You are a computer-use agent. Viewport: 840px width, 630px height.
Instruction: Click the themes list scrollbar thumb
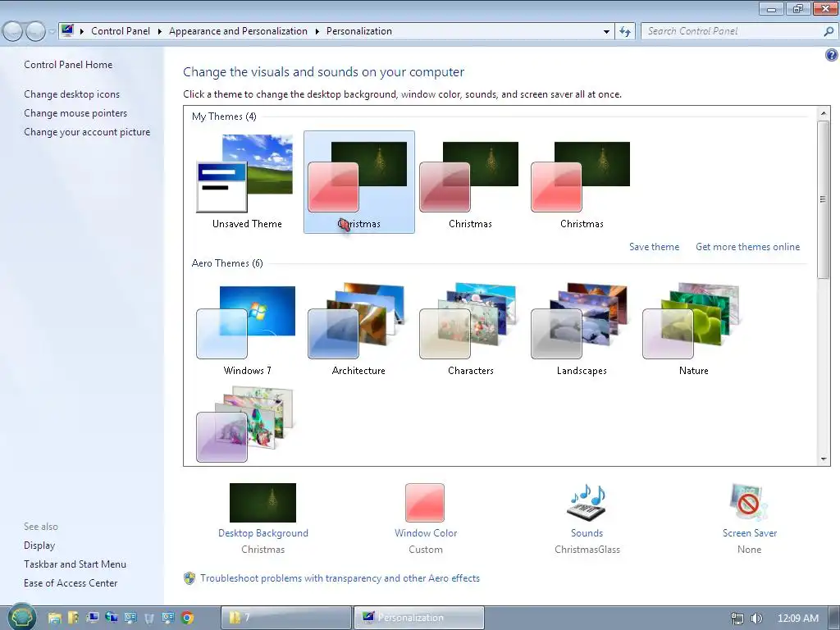tap(823, 199)
